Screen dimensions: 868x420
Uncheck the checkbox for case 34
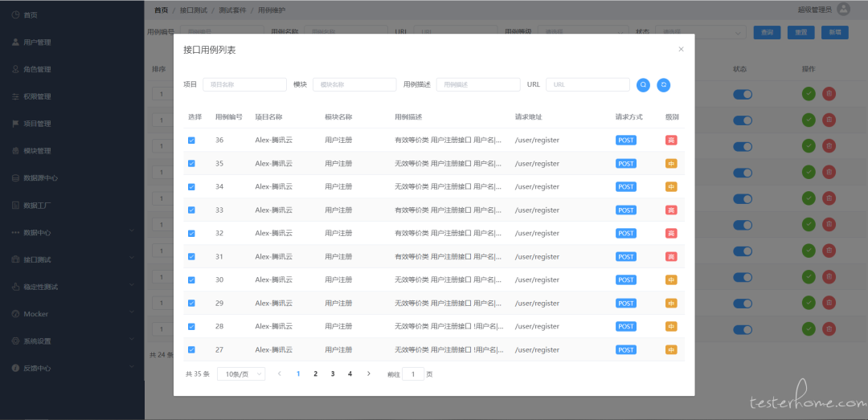191,187
